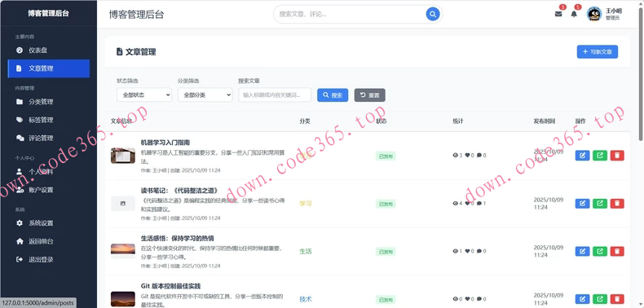Click the 博客管理后台 sidebar logo title
The image size is (644, 308).
click(48, 13)
